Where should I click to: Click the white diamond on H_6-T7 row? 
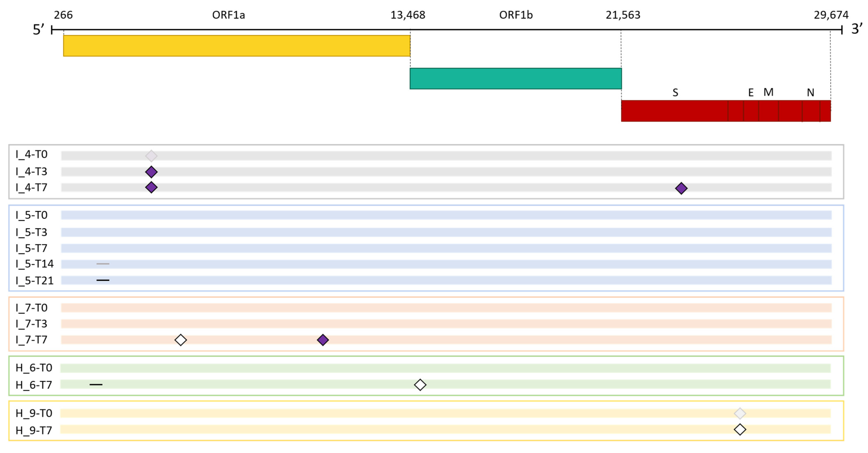(x=420, y=385)
